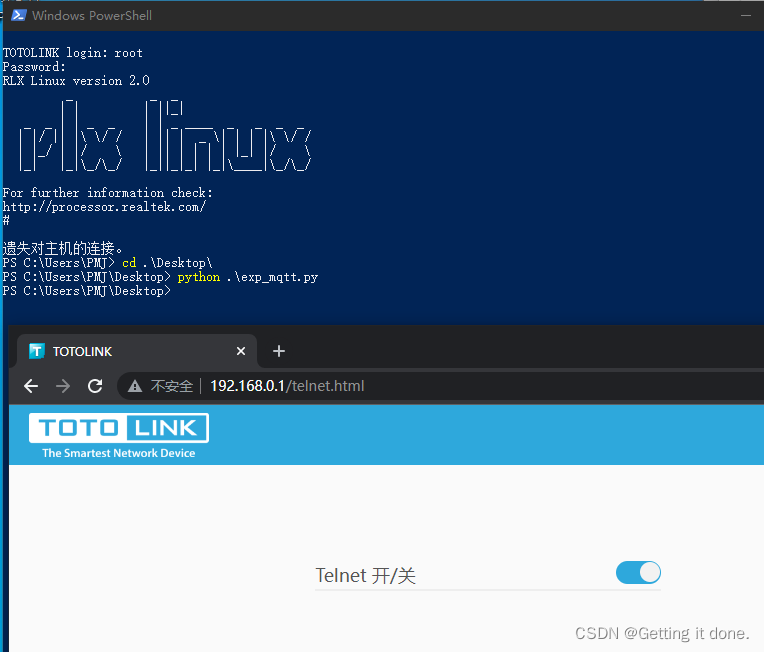Click the Telnet 开/关 label
This screenshot has width=764, height=652.
click(365, 575)
